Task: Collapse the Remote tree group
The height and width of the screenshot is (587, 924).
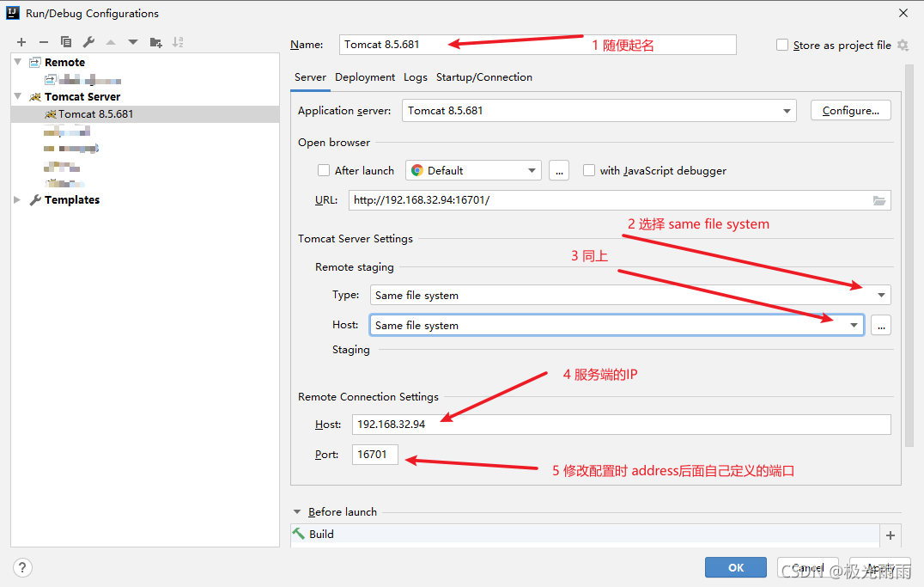Action: point(18,62)
